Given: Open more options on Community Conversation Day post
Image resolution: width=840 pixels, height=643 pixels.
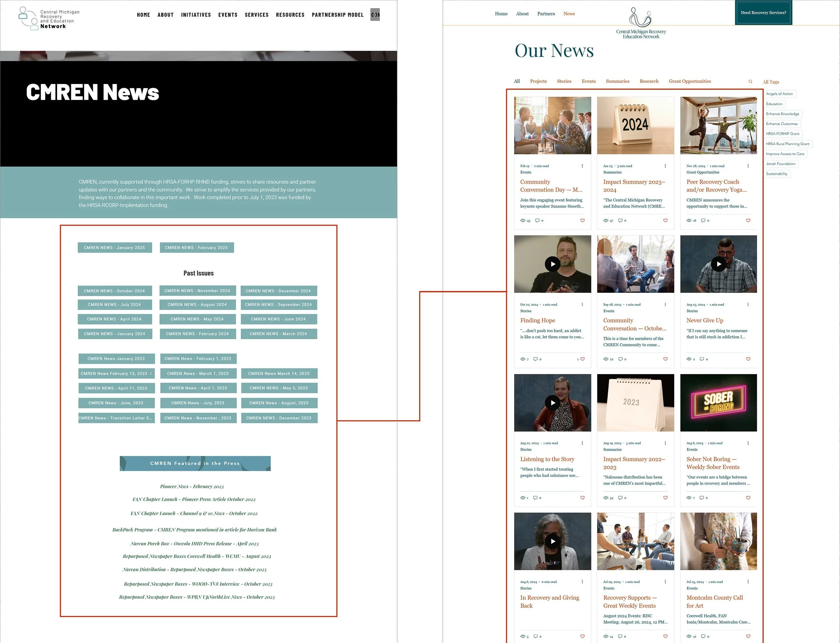Looking at the screenshot, I should [582, 166].
